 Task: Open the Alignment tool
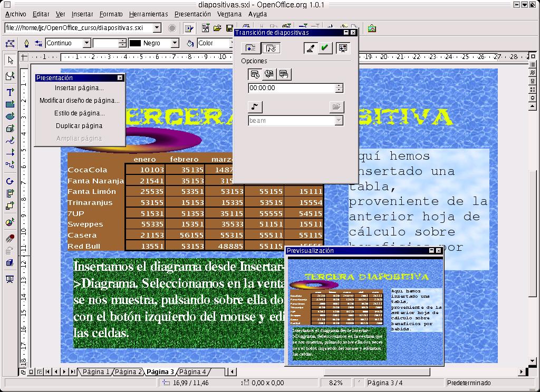tap(10, 193)
